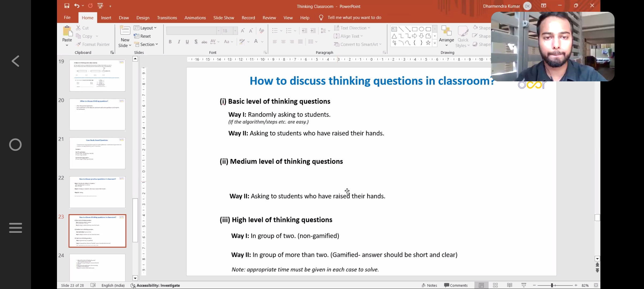The height and width of the screenshot is (289, 644).
Task: Click the numbered list icon
Action: point(289,31)
